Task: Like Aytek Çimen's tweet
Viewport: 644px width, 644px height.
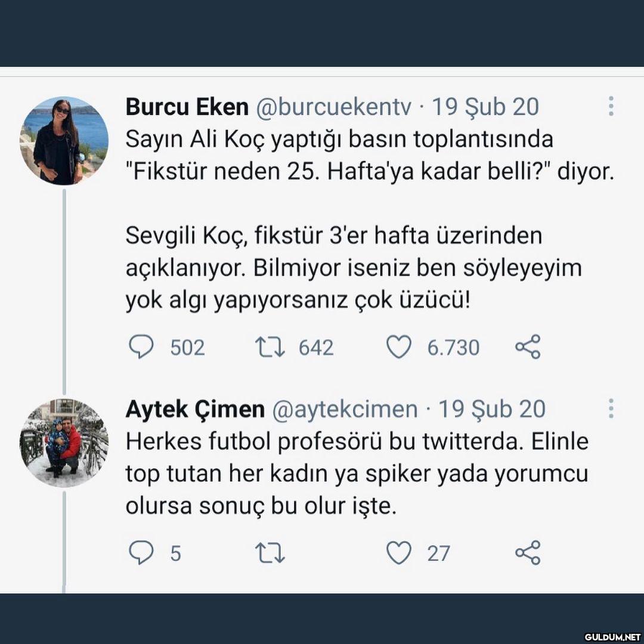Action: click(399, 553)
